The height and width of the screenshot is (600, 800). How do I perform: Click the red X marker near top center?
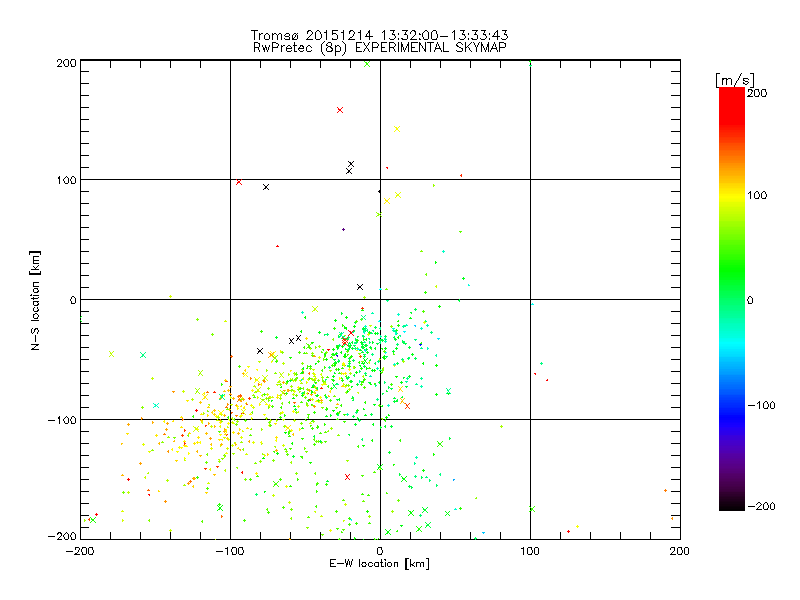point(340,110)
